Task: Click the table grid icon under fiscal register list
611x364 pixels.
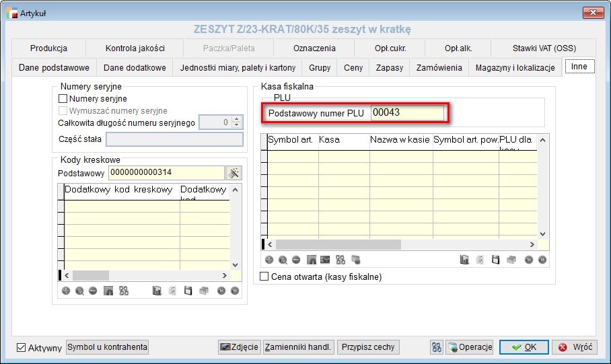Action: click(x=312, y=260)
